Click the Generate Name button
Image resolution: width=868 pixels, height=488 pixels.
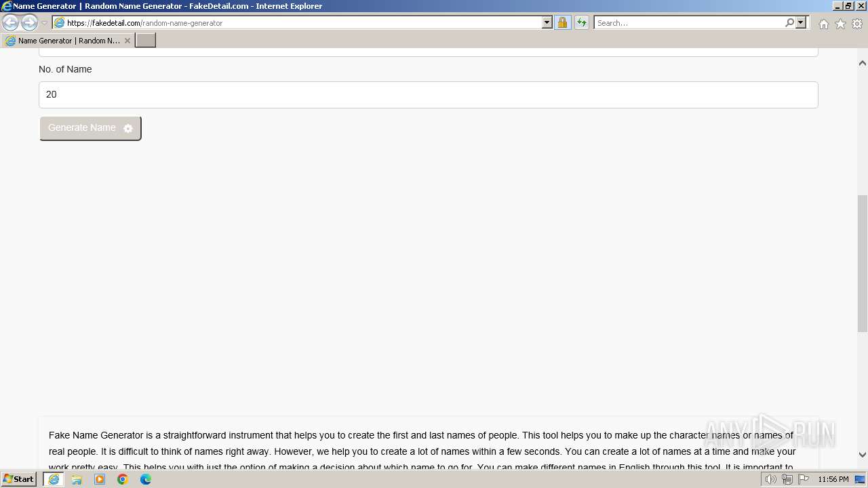(x=90, y=128)
